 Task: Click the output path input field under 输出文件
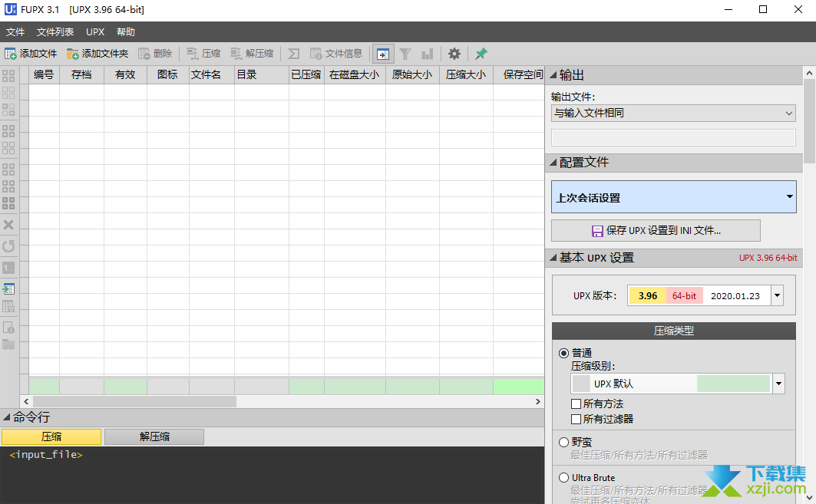[673, 137]
